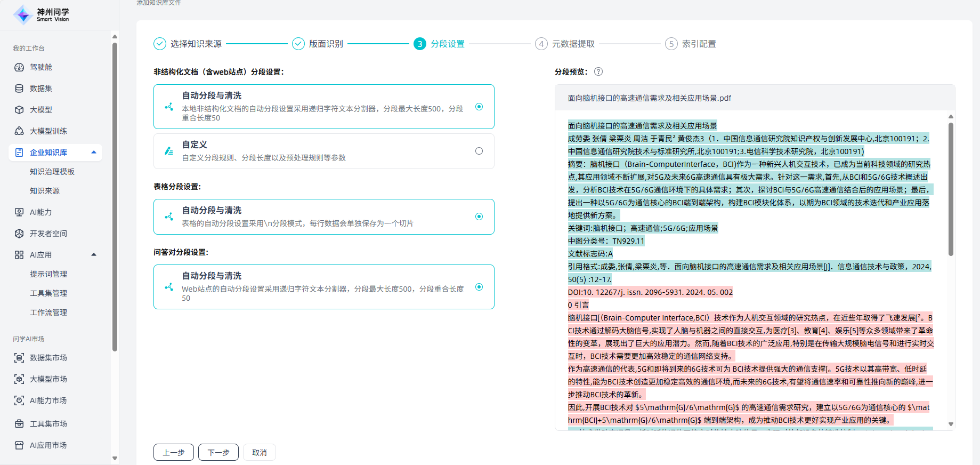980x465 pixels.
Task: Click the 添加知识库文件 breadcrumb text
Action: (x=159, y=3)
